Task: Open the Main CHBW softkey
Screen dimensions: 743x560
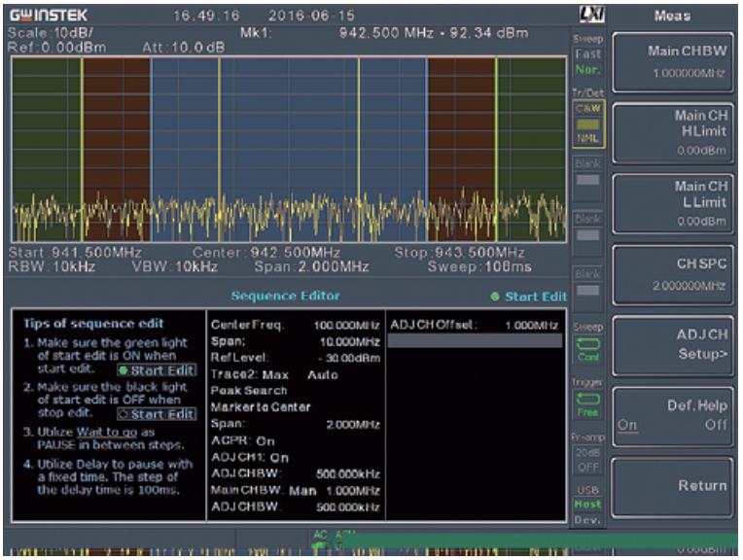Action: click(x=673, y=62)
